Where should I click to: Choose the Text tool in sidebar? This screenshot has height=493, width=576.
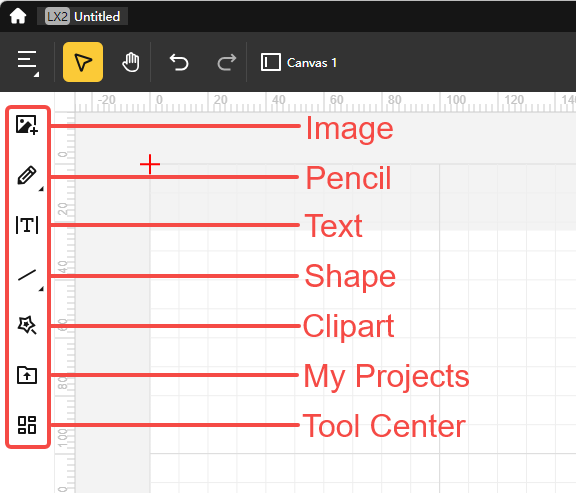pos(27,225)
